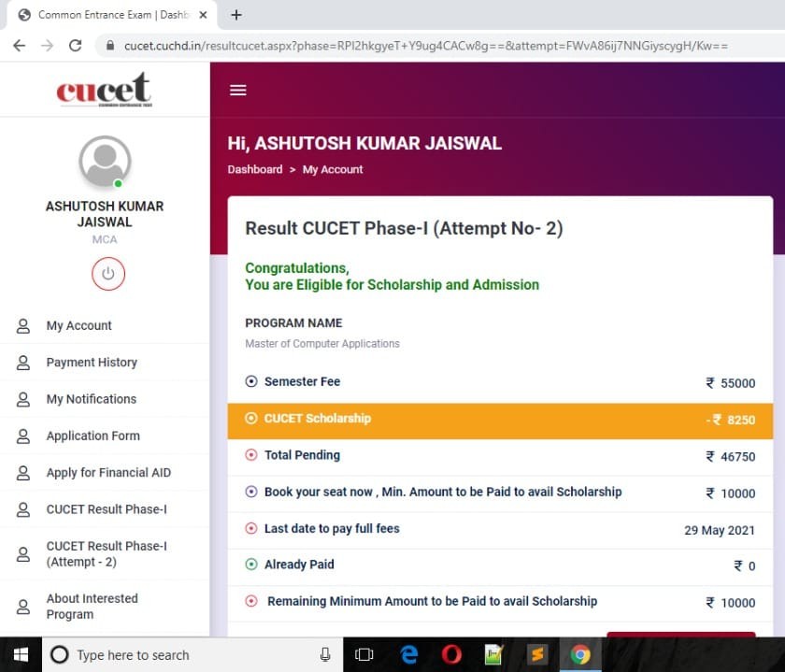Image resolution: width=785 pixels, height=672 pixels.
Task: Click the Total Pending amount 46750
Action: 731,457
